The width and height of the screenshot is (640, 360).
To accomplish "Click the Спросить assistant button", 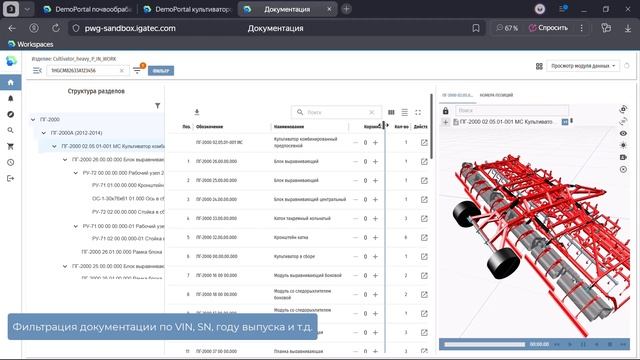I will 548,28.
